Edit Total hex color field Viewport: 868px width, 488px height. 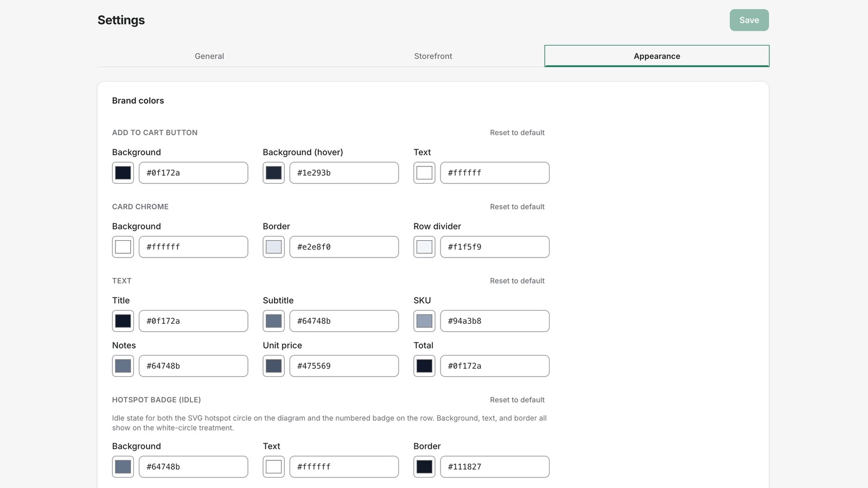(495, 366)
